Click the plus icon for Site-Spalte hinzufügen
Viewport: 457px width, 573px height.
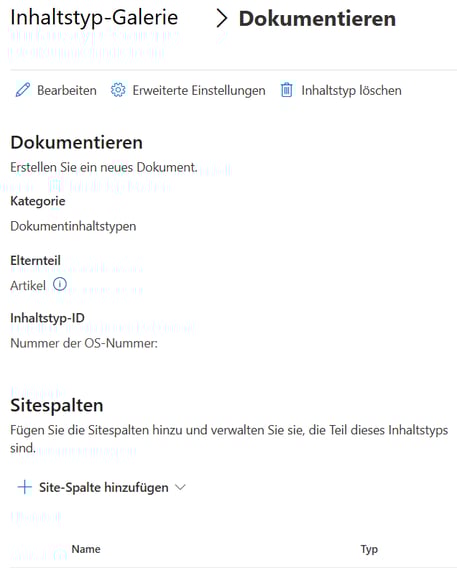tap(24, 487)
